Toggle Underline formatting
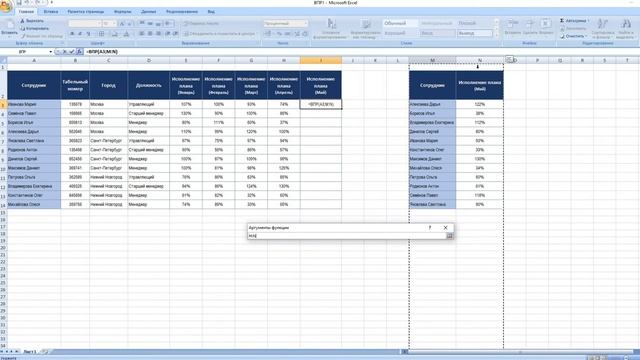Image resolution: width=640 pixels, height=360 pixels. (88, 33)
